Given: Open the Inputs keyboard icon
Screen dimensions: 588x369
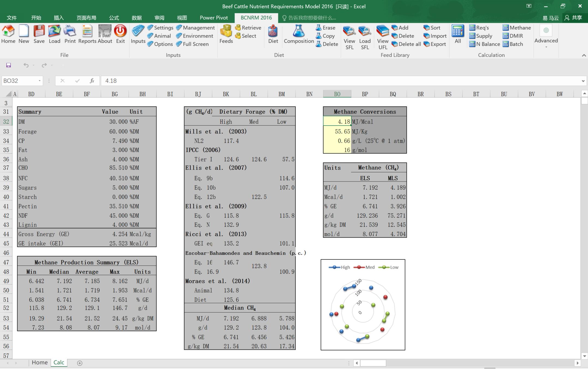Looking at the screenshot, I should point(138,34).
